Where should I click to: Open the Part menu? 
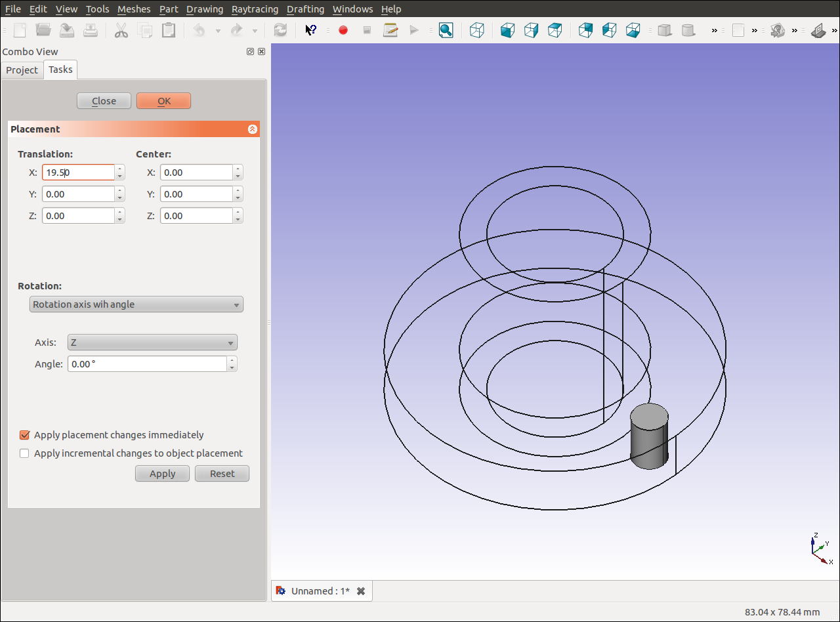[x=169, y=9]
